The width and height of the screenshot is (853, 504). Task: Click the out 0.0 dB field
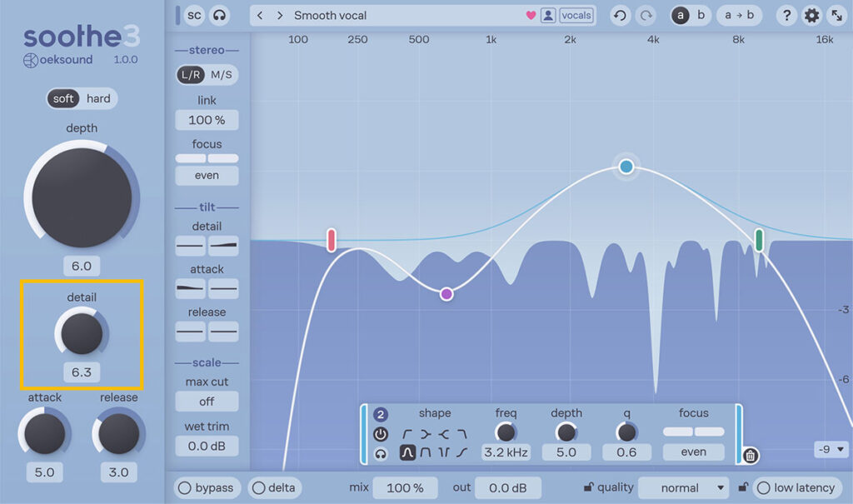pos(507,487)
